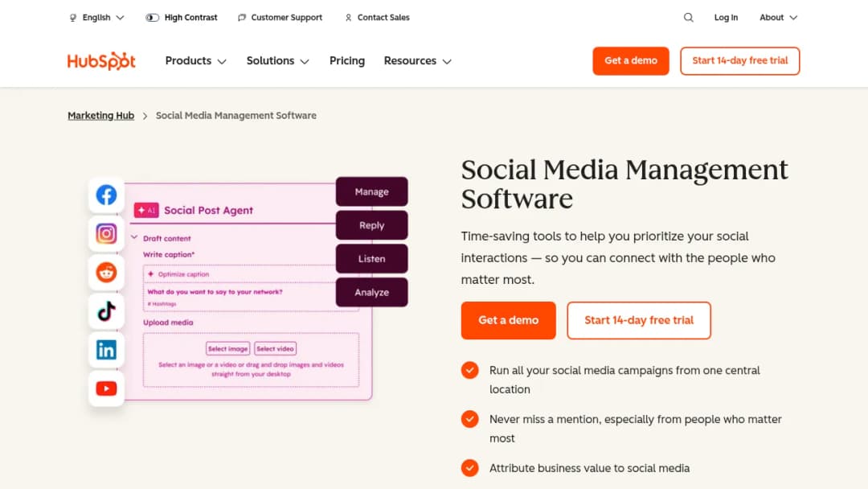Click the upload media drop zone

click(x=251, y=360)
